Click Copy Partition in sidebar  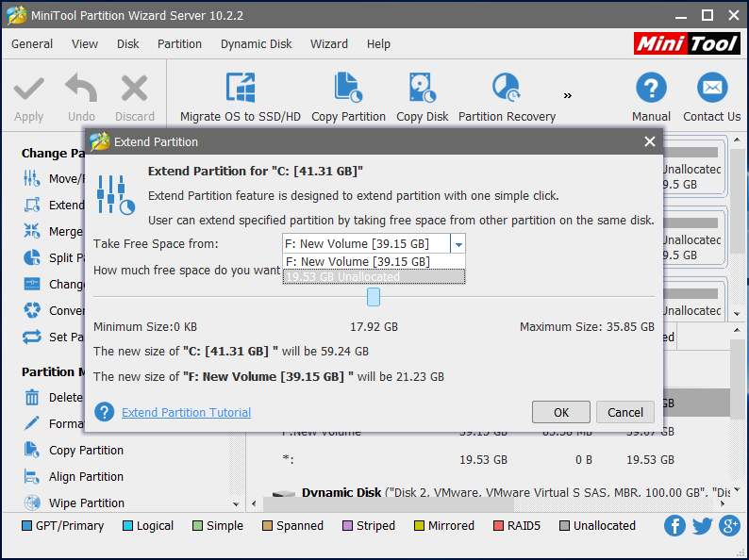coord(74,451)
